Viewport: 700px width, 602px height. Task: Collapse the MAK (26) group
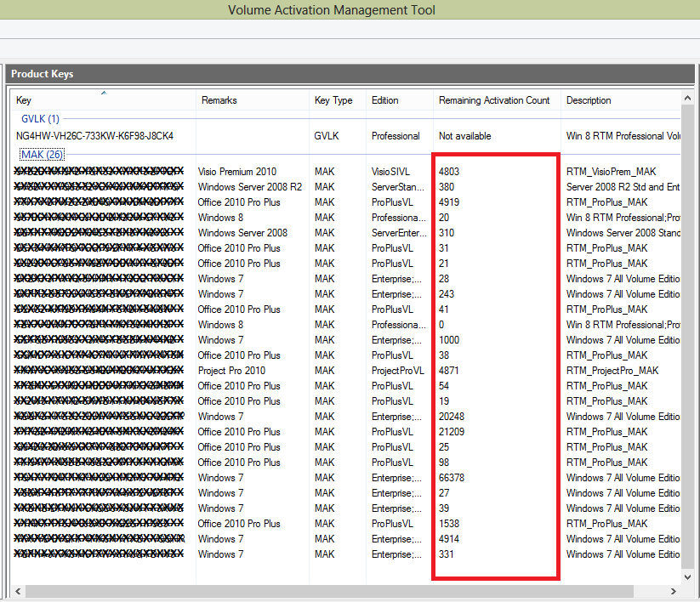pyautogui.click(x=42, y=155)
